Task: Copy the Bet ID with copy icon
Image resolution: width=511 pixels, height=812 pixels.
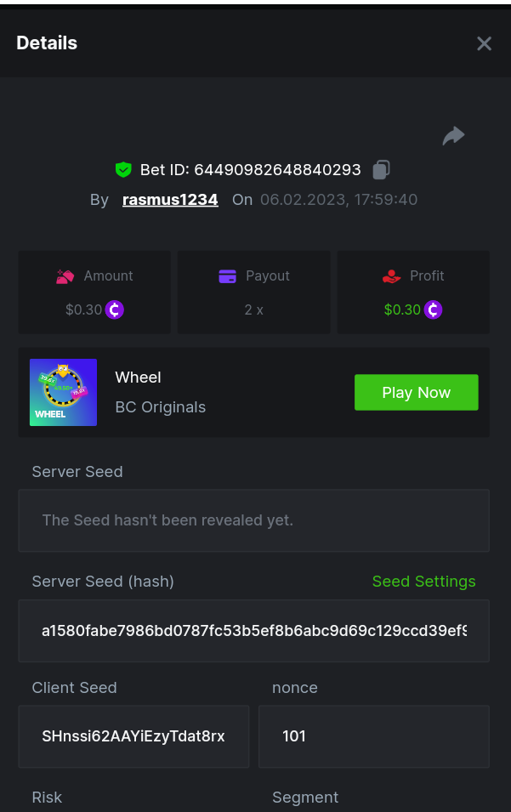Action: click(x=381, y=170)
